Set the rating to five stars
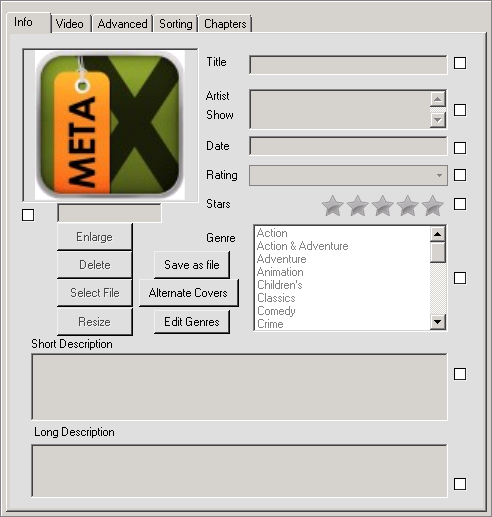This screenshot has height=517, width=492. (x=432, y=205)
